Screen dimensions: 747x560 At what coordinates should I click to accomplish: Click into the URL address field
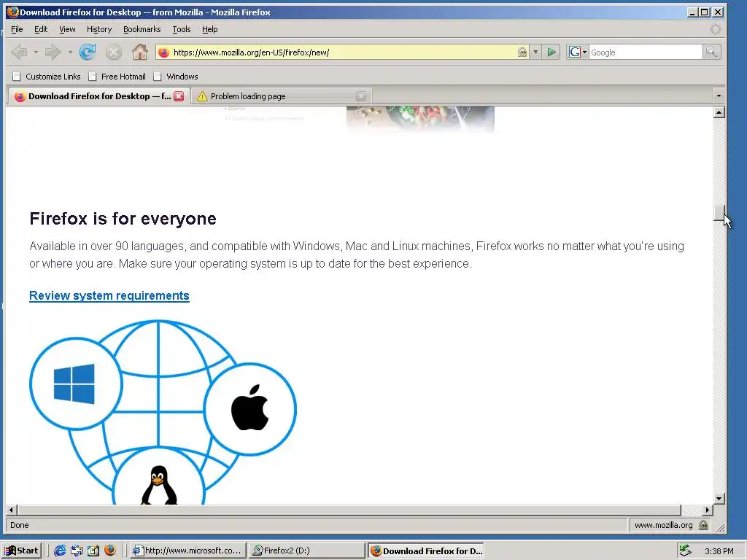343,52
